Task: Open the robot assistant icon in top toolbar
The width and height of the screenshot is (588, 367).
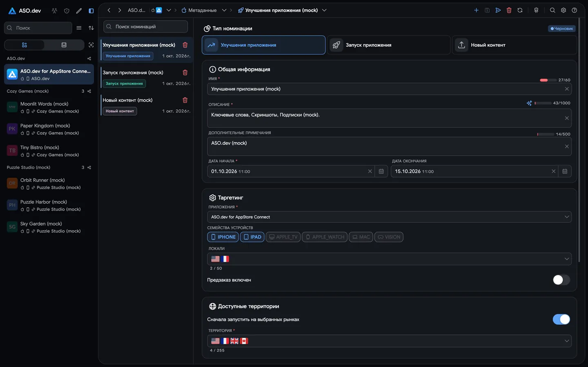Action: coord(536,10)
